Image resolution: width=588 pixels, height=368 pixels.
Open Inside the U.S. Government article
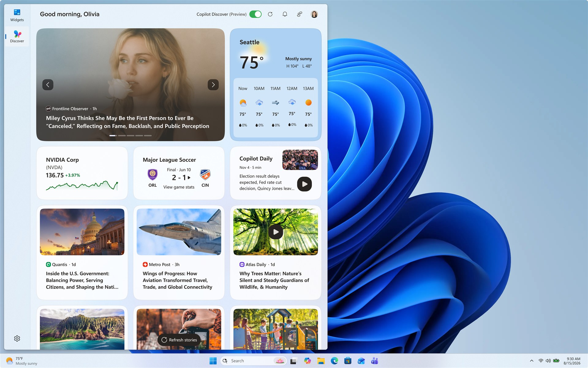[82, 280]
